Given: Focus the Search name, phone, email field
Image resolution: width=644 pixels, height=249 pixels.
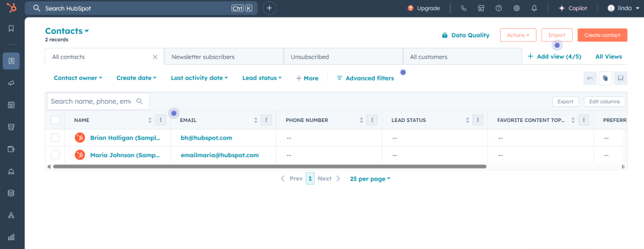Looking at the screenshot, I should (x=98, y=101).
